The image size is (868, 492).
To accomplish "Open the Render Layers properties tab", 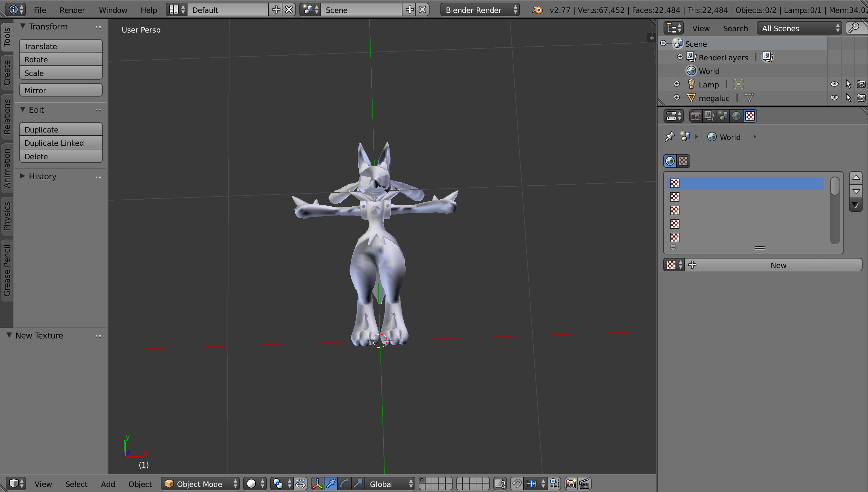I will click(709, 116).
